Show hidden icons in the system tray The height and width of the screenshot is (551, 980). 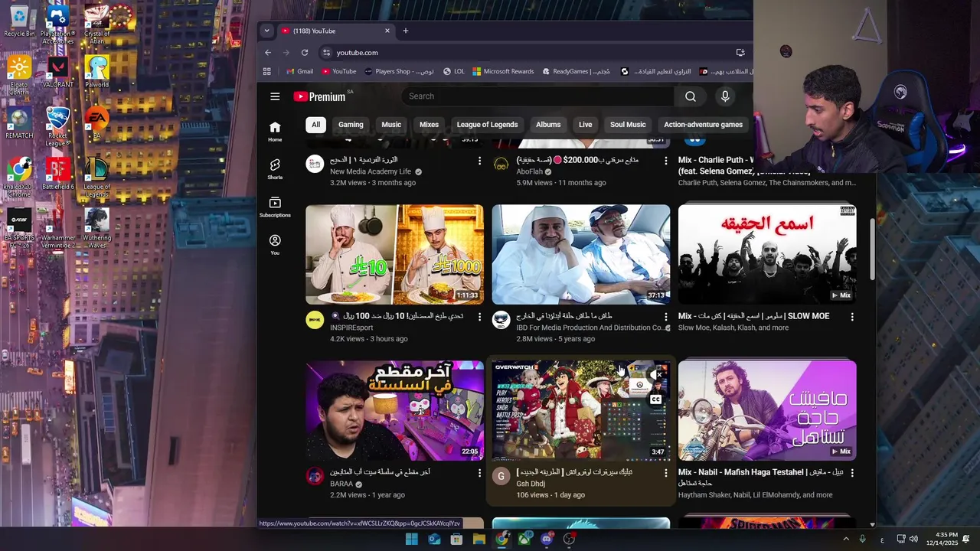tap(846, 539)
